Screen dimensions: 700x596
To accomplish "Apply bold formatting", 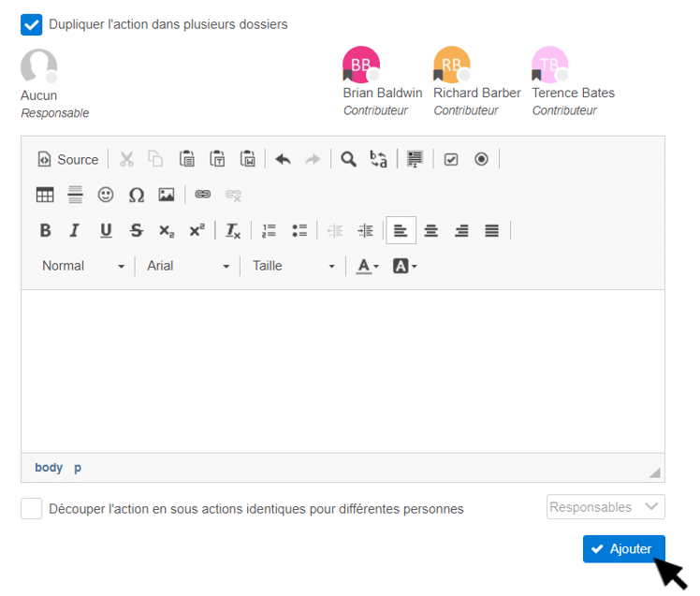I will pyautogui.click(x=45, y=230).
